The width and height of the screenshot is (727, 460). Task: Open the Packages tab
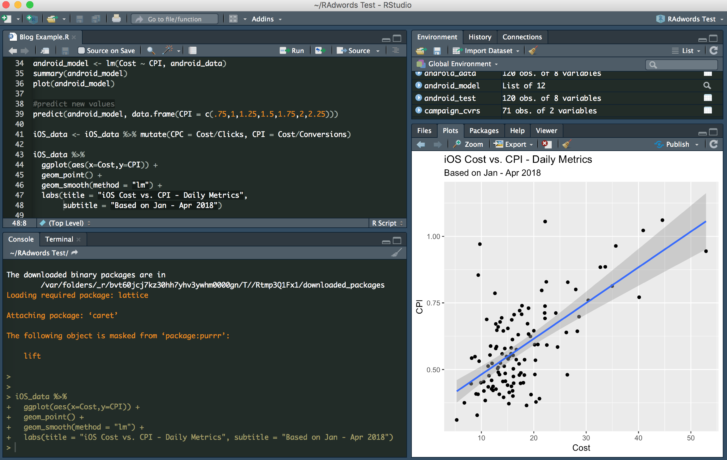[484, 130]
